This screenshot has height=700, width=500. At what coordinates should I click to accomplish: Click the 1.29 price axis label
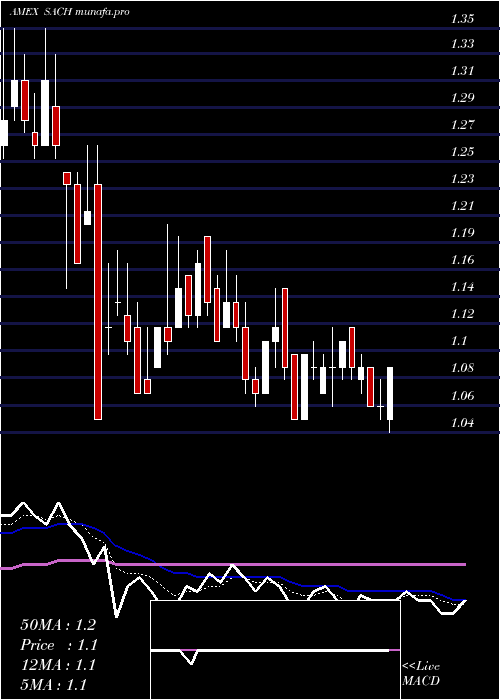(462, 97)
